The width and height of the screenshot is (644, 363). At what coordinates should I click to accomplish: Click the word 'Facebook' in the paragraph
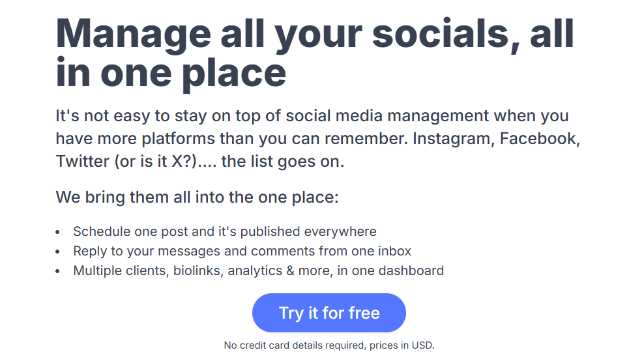pos(540,139)
